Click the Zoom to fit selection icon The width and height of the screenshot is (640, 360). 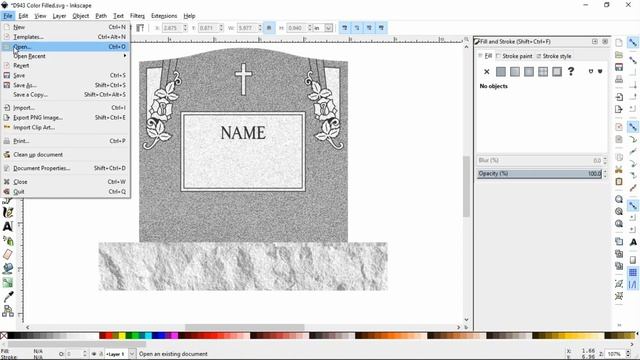(619, 199)
